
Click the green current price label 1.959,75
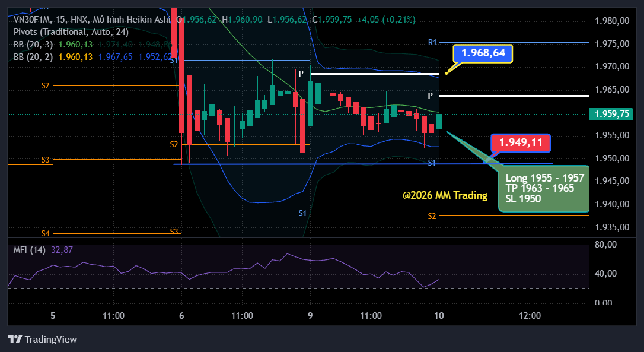pyautogui.click(x=611, y=114)
